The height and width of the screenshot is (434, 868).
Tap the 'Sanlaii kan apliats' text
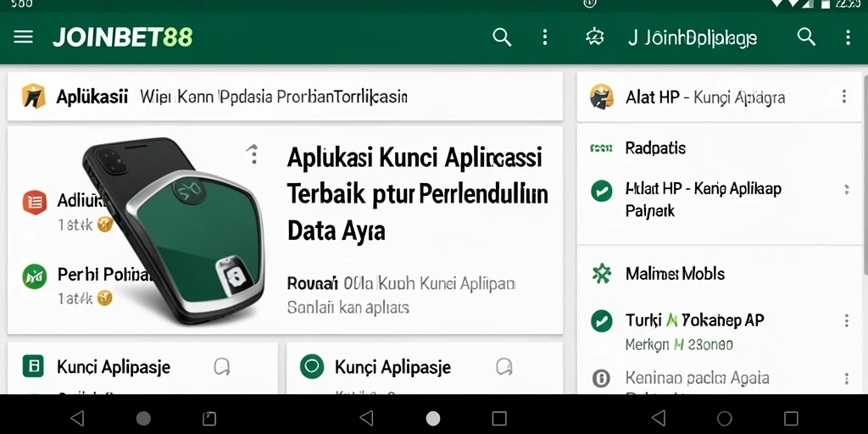(348, 307)
